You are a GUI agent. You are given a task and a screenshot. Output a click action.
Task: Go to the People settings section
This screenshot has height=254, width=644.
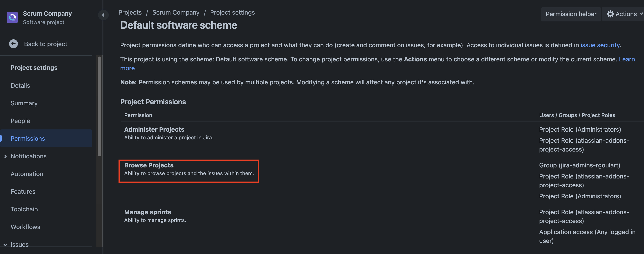[20, 121]
